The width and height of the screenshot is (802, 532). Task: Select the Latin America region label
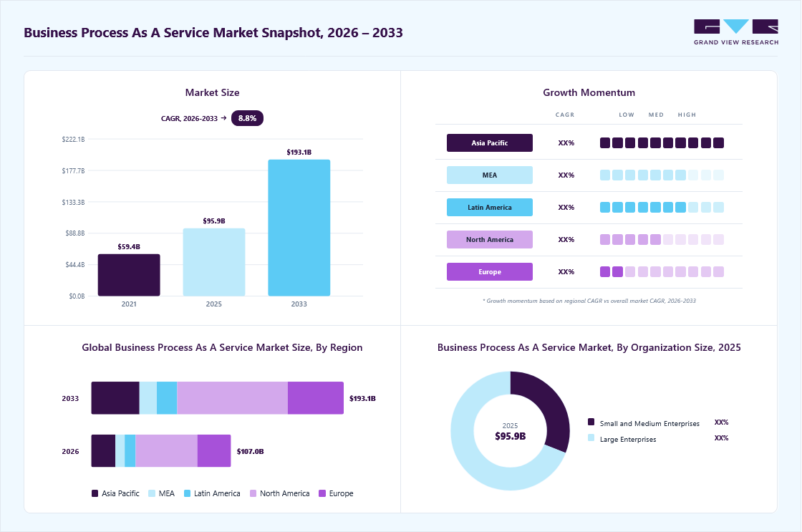pyautogui.click(x=490, y=207)
